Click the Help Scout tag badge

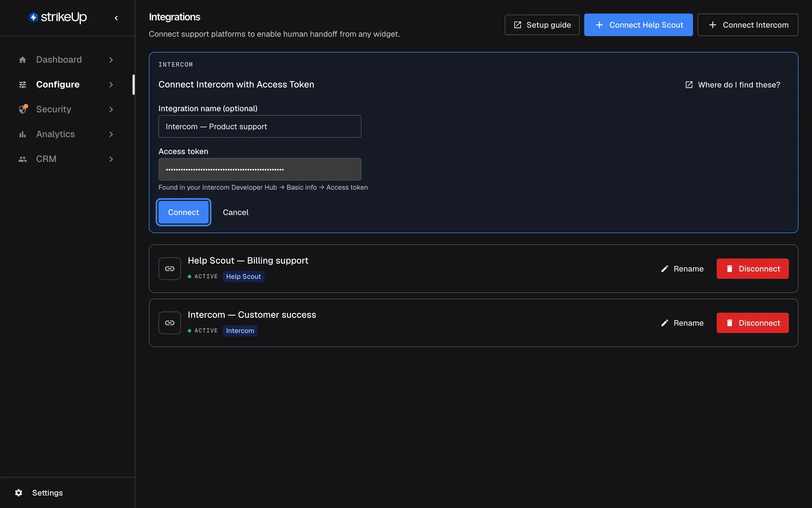click(244, 276)
